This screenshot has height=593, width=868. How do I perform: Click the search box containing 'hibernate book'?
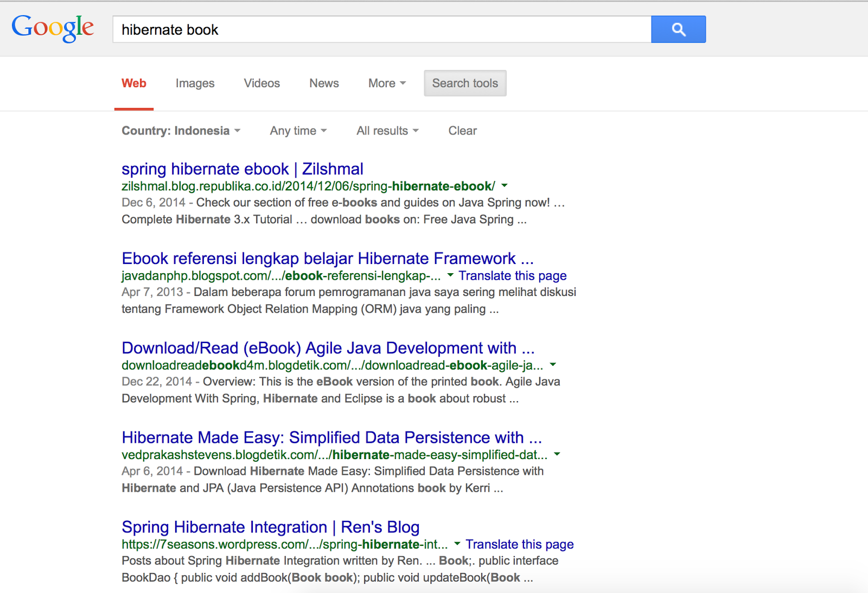382,29
